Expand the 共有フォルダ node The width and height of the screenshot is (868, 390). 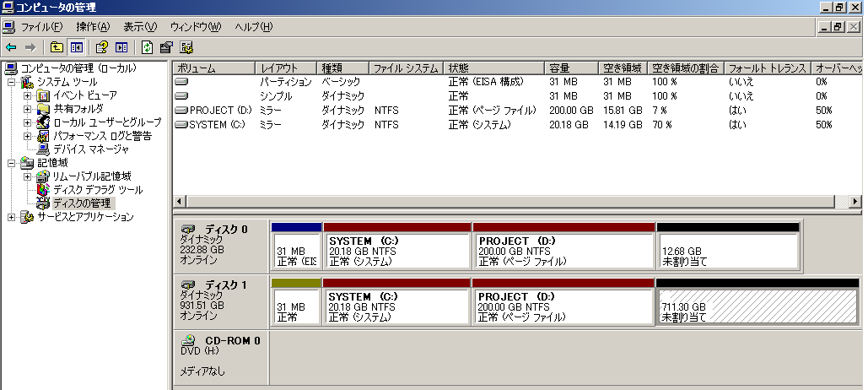pos(27,109)
